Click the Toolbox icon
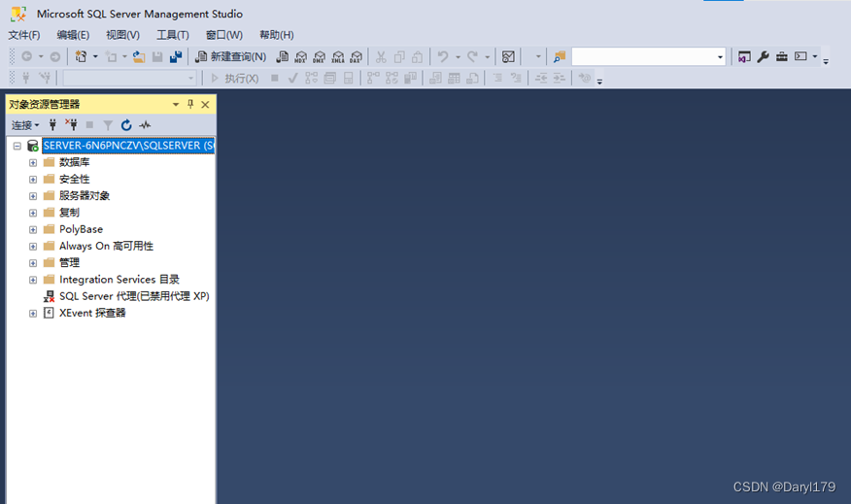The height and width of the screenshot is (504, 851). coord(781,56)
